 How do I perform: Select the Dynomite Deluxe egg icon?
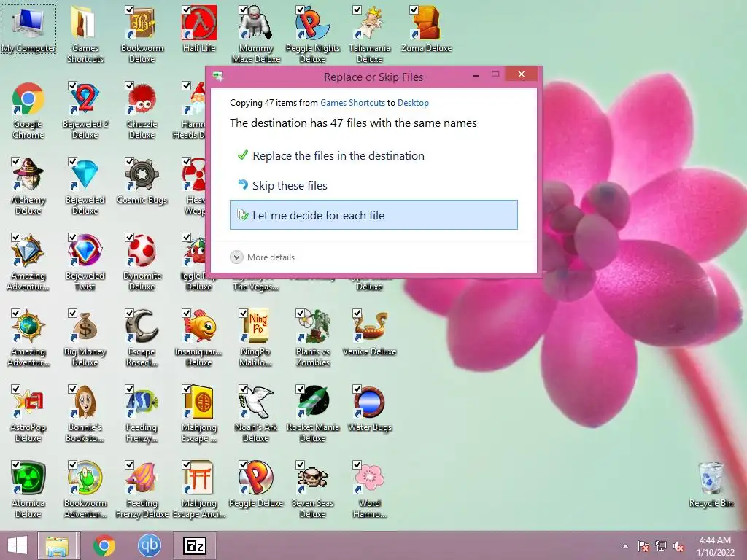(142, 251)
